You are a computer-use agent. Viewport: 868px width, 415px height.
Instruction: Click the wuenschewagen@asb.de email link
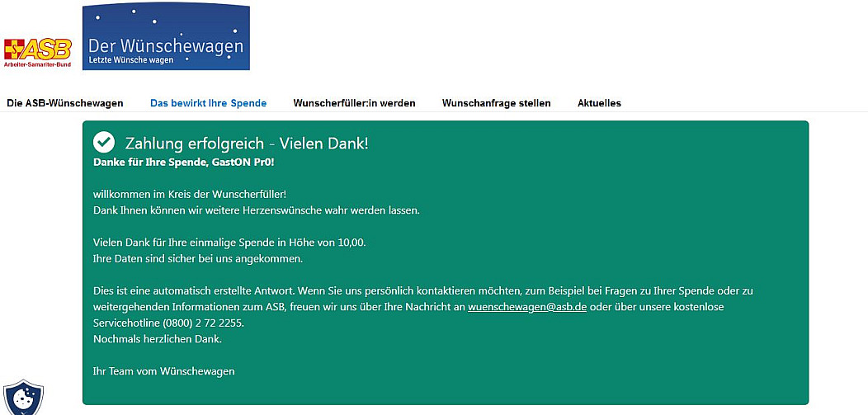(x=526, y=307)
